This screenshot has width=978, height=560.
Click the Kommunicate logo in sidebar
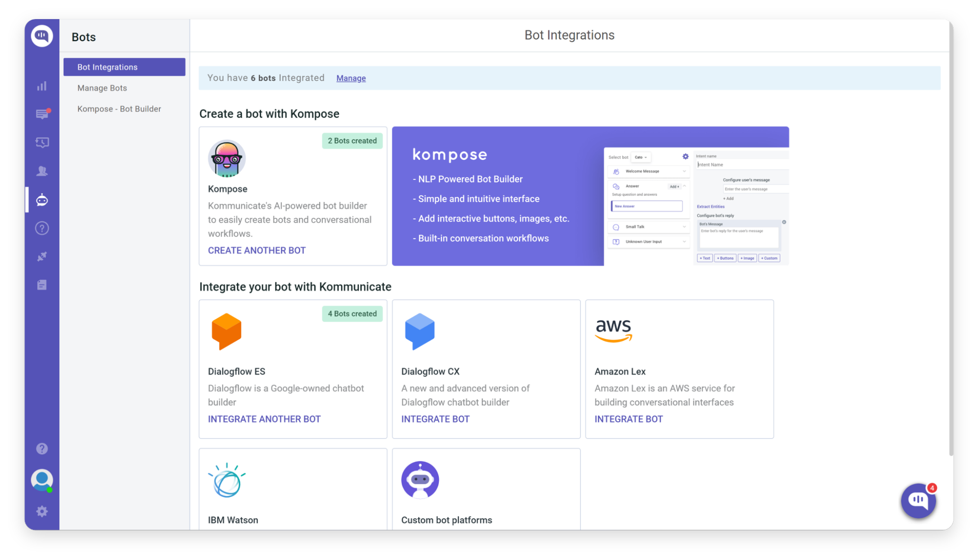point(42,36)
